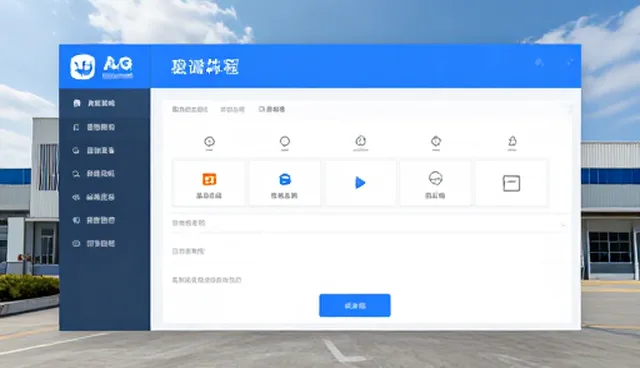The height and width of the screenshot is (368, 640).
Task: Click the bell-shaped step icon above the window card
Action: [512, 142]
